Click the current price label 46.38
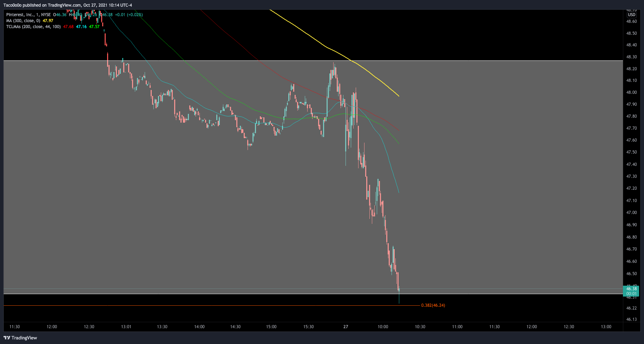Image resolution: width=644 pixels, height=344 pixels. point(631,289)
